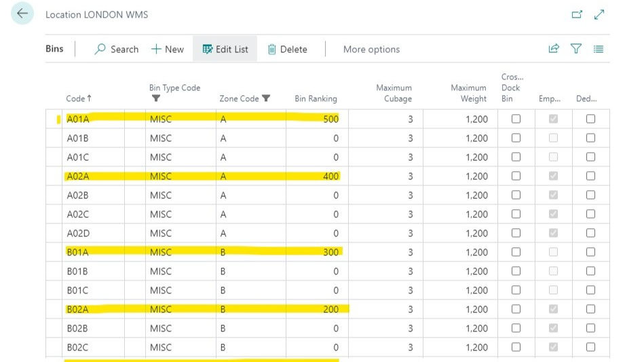Select bin code B02B
Image resolution: width=644 pixels, height=362 pixels.
[x=77, y=328]
